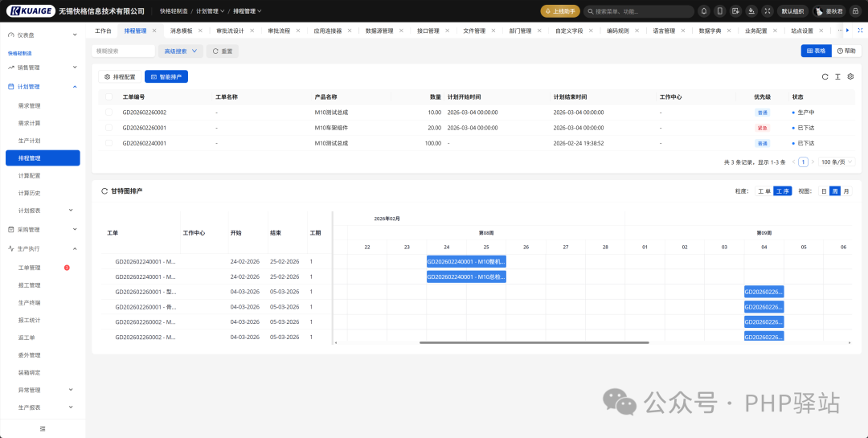Click the 重置 button
Viewport: 868px width, 438px height.
[x=223, y=51]
